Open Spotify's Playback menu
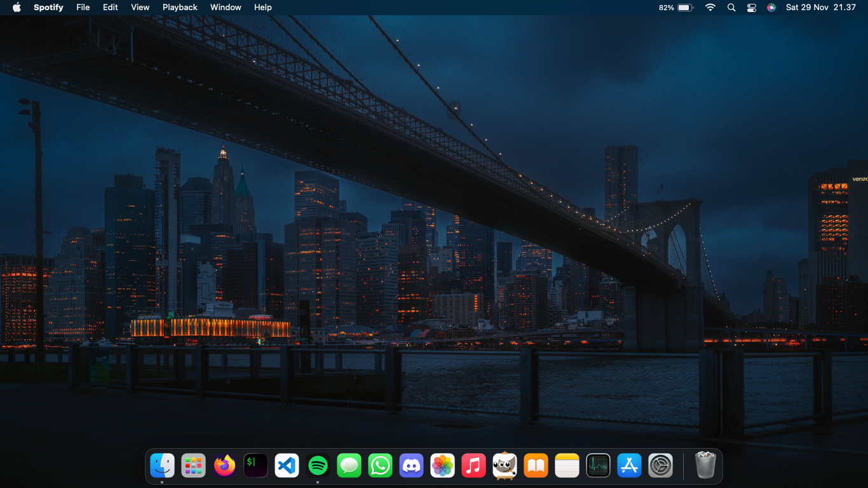Viewport: 868px width, 488px height. [x=180, y=7]
